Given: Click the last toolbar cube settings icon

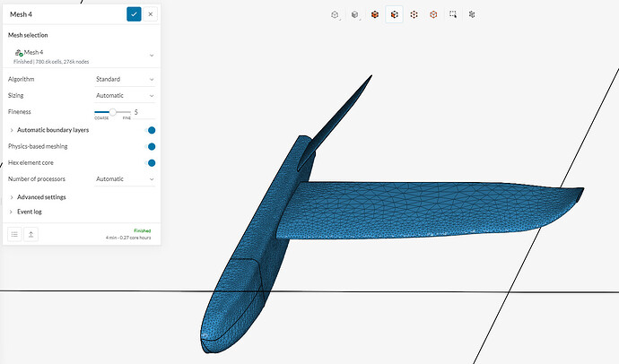Looking at the screenshot, I should click(x=472, y=14).
